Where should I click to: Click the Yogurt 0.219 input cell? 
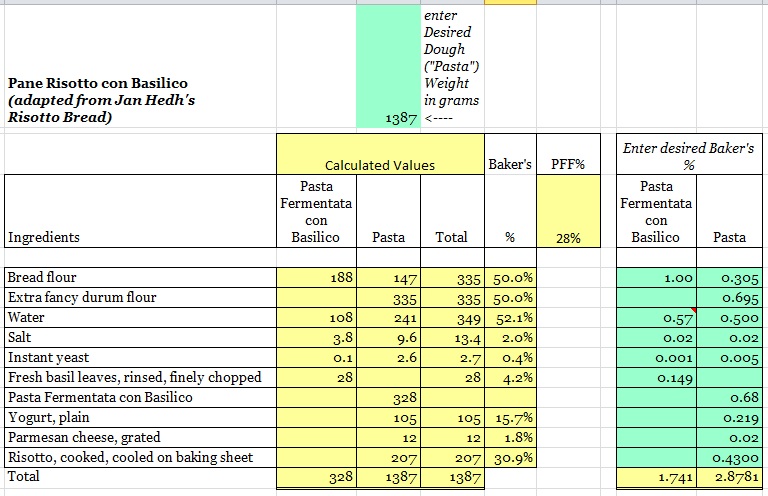pos(726,418)
